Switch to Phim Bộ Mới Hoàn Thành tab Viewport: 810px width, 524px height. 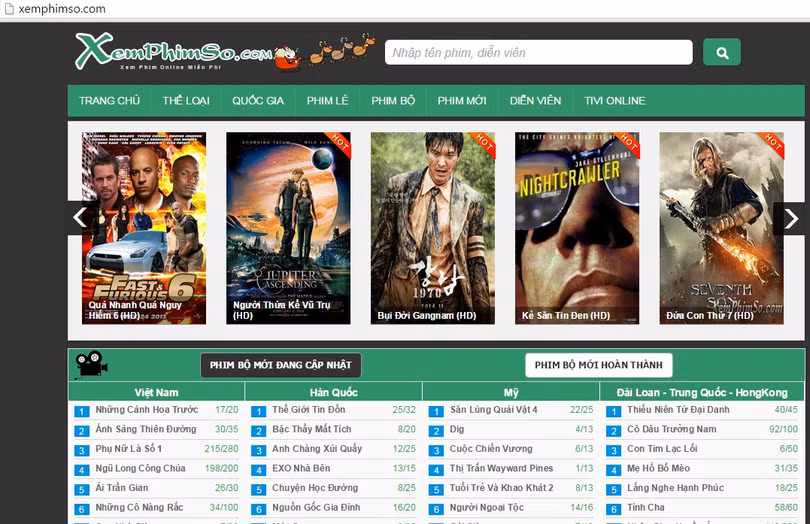pos(598,365)
